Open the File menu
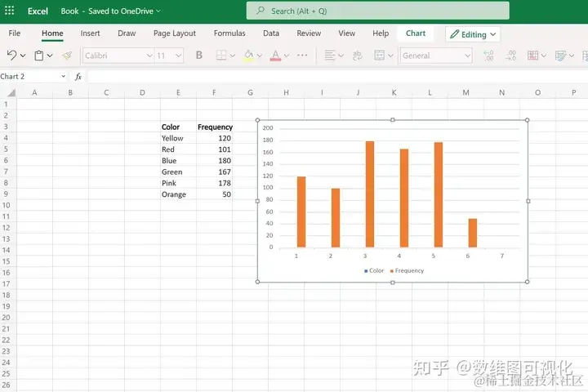 click(14, 33)
